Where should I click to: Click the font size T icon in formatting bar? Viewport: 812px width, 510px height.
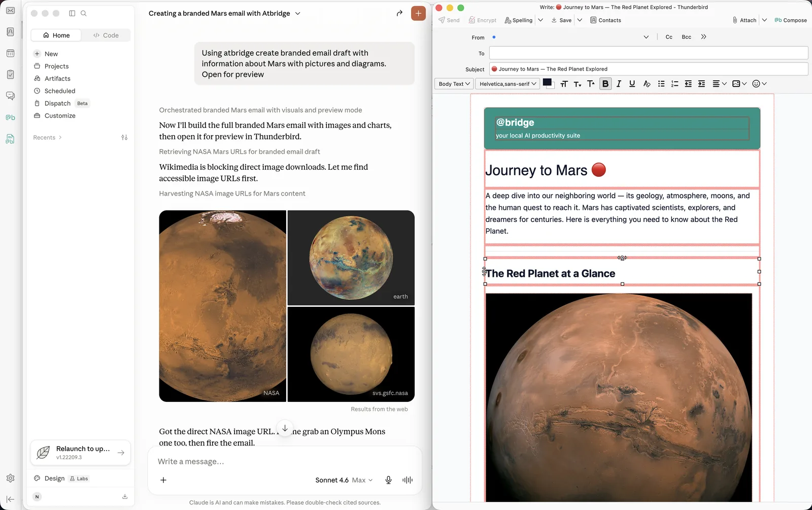click(x=564, y=84)
